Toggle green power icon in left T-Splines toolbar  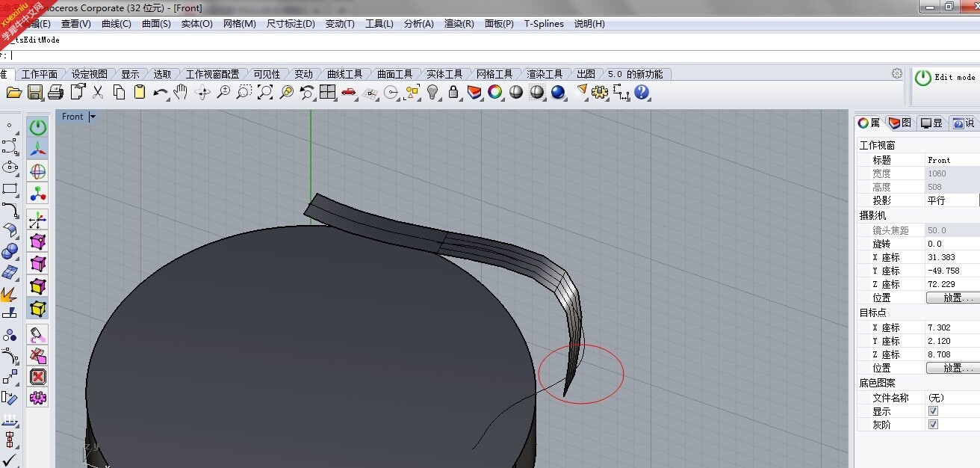[x=38, y=127]
